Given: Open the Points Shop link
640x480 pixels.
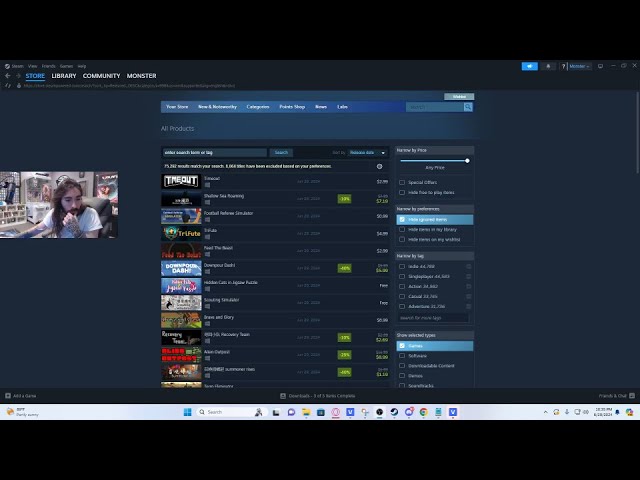Looking at the screenshot, I should pos(292,106).
